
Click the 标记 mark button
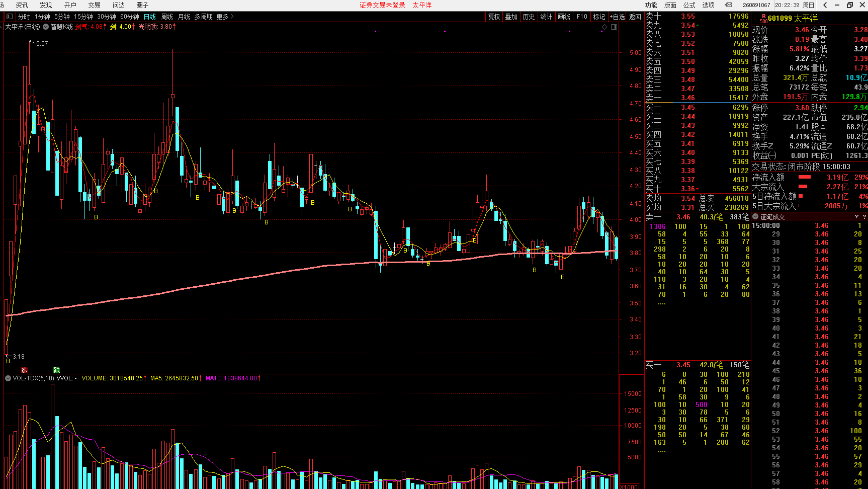pyautogui.click(x=599, y=17)
